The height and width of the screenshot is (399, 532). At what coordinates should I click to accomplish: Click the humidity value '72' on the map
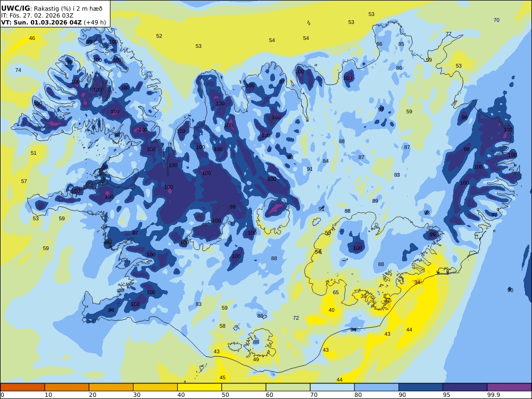tap(296, 318)
